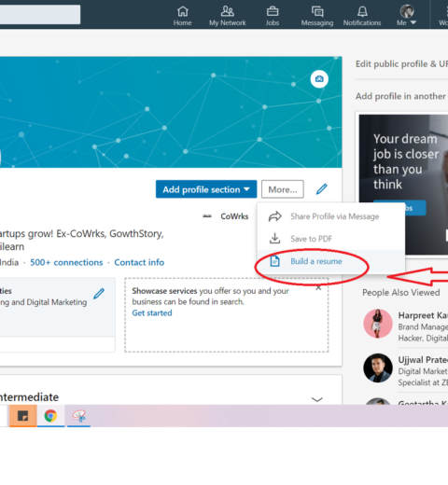Click pencil edit icon beside More button

click(322, 189)
